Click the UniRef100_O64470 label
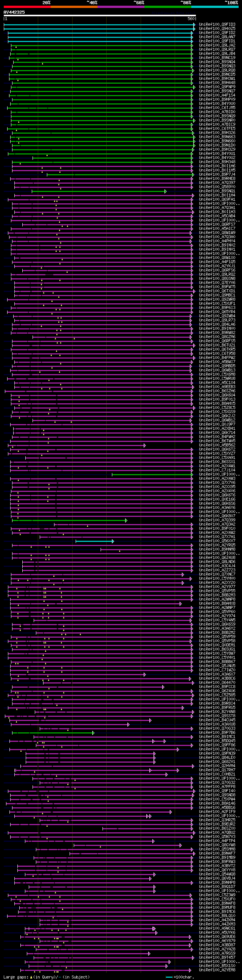Screen dimensions: 242x980 (217, 683)
